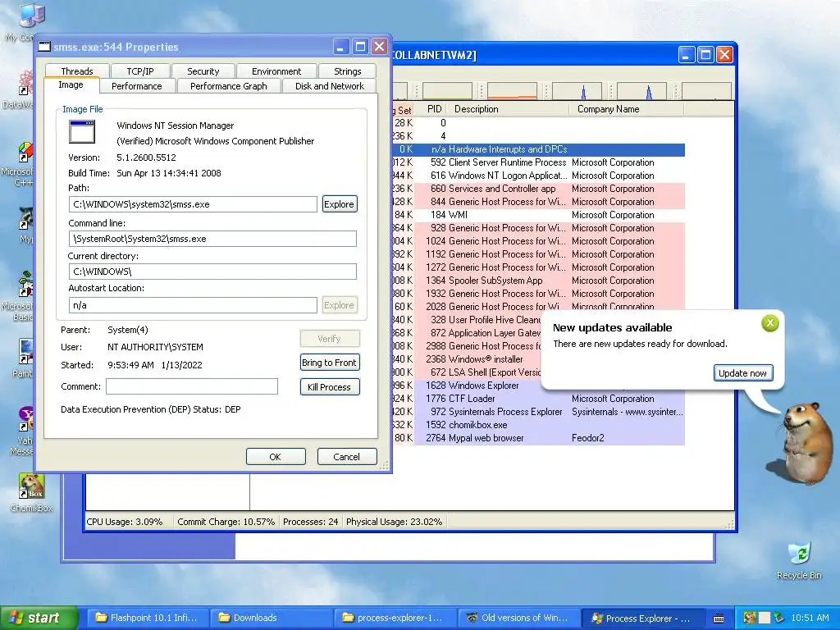Sort by Company Name column header

tap(626, 109)
